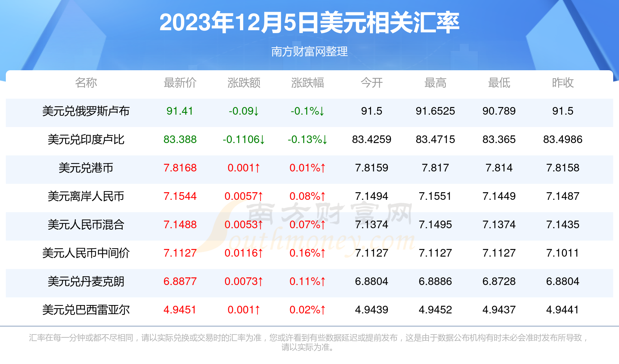The width and height of the screenshot is (619, 364).
Task: Click the latest price 83.388
Action: tap(180, 139)
